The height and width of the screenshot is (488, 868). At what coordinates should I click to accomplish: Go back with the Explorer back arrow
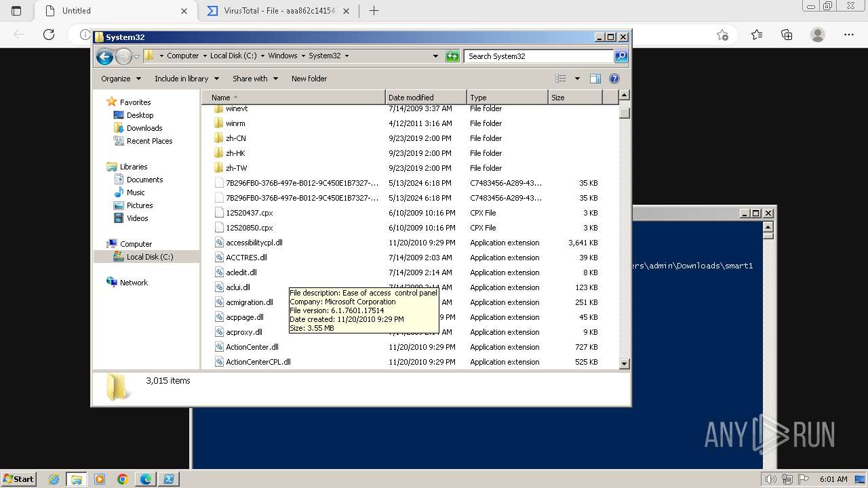coord(104,56)
